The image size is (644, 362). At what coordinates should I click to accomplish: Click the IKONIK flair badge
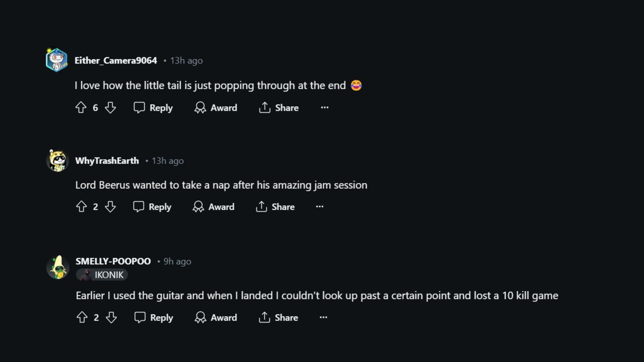[x=102, y=275]
